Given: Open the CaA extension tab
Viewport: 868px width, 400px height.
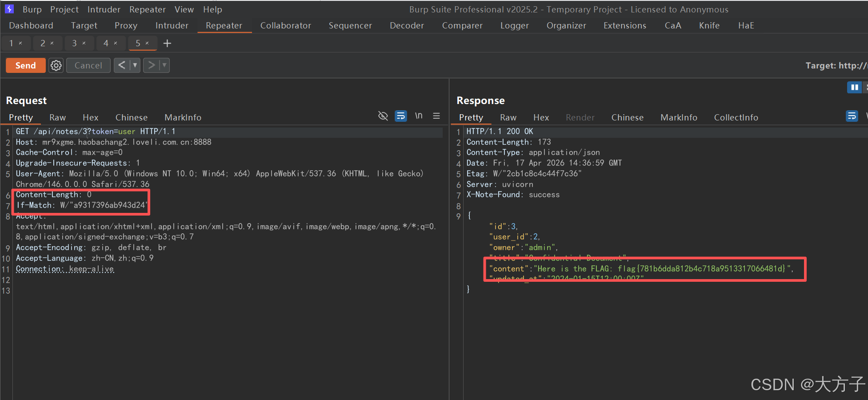Looking at the screenshot, I should (673, 25).
